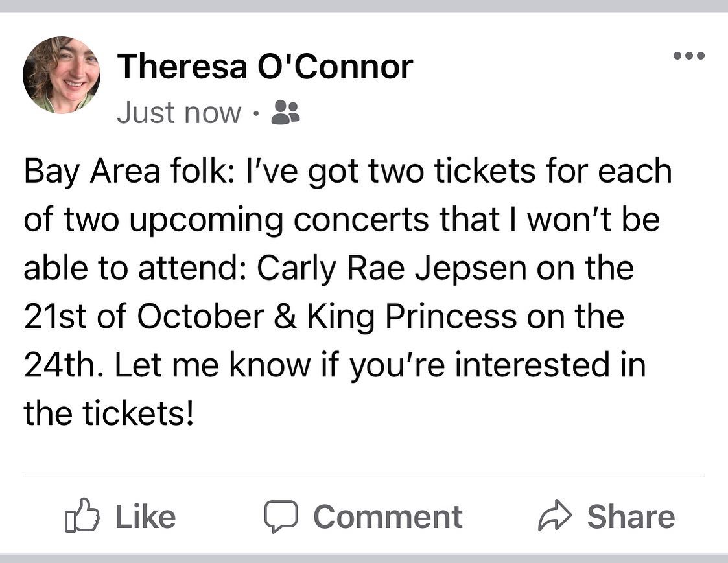Viewport: 728px width, 563px height.
Task: Click the thumbs-up Like icon
Action: pyautogui.click(x=82, y=517)
